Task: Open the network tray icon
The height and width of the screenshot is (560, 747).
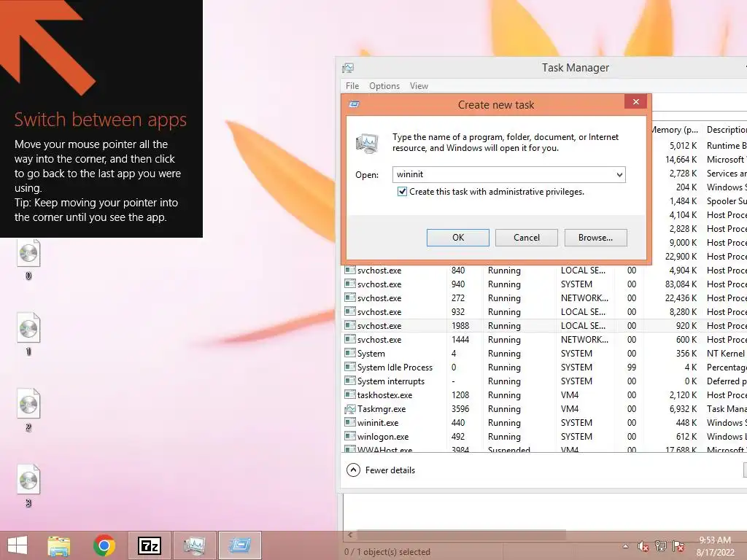Action: [661, 547]
